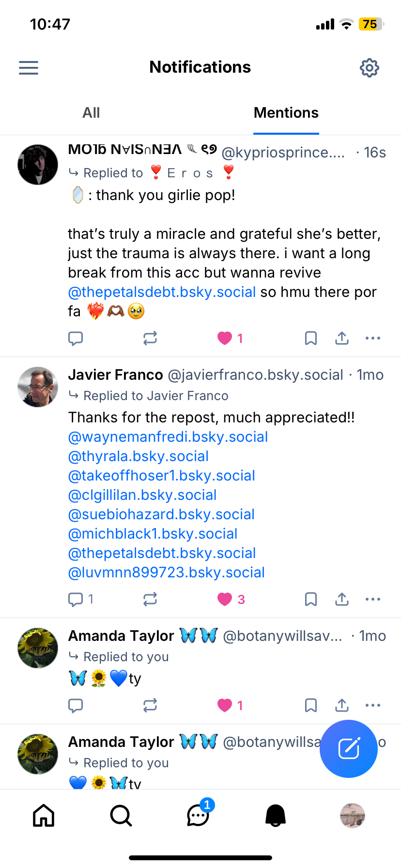Reply to Amanda Taylor's "ty" post
The width and height of the screenshot is (401, 868).
tap(76, 705)
